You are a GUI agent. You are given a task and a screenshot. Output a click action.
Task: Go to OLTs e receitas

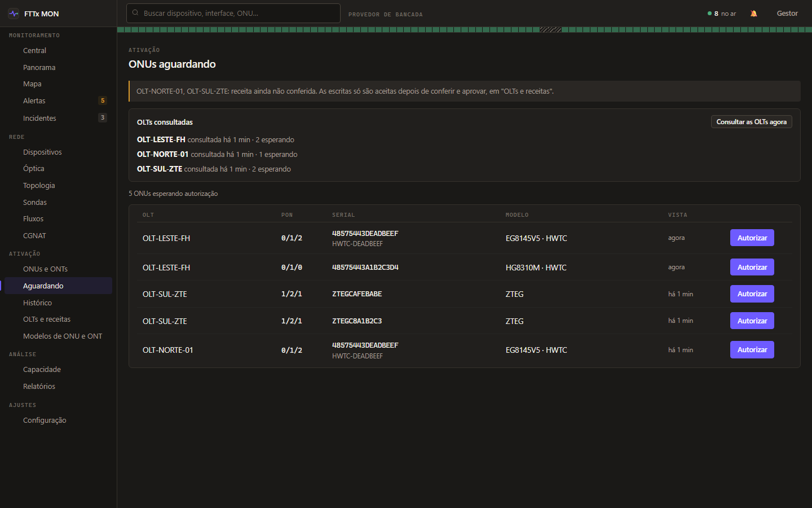point(58,319)
